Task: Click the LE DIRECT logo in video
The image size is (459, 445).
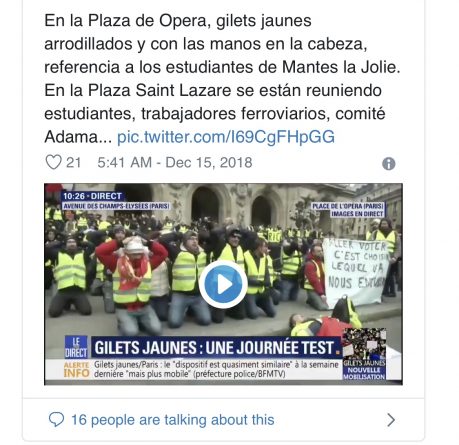Action: point(76,347)
